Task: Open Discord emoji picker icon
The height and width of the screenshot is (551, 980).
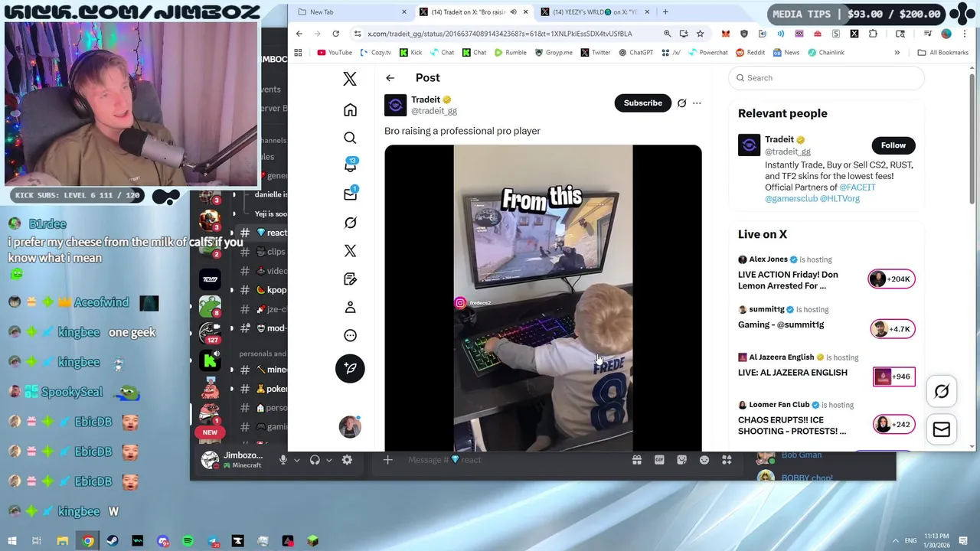Action: pos(704,460)
